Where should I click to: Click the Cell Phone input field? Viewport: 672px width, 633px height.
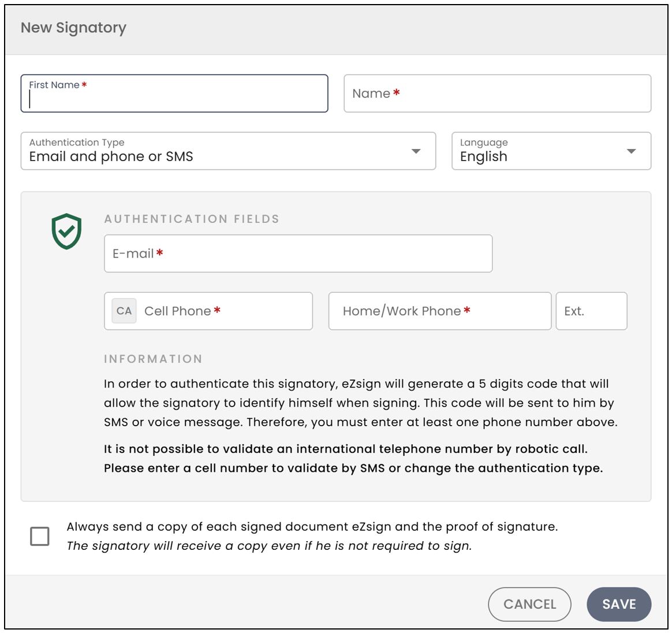tap(208, 311)
